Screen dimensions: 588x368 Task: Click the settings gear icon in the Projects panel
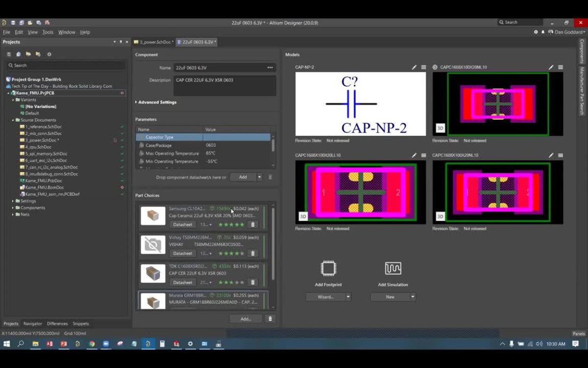(x=49, y=54)
